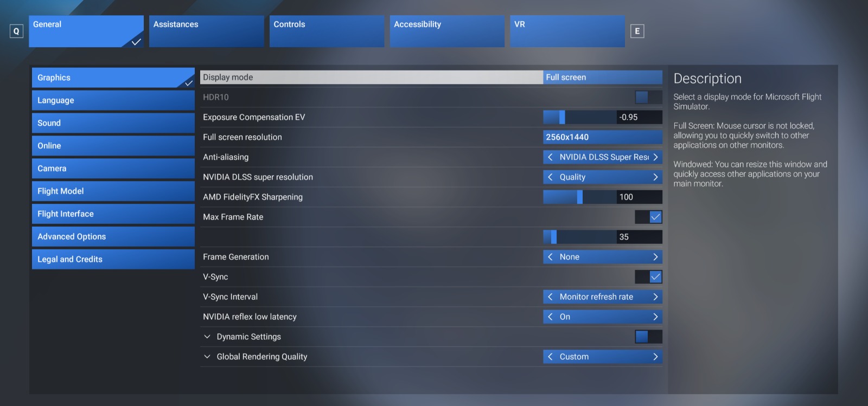Click left arrow for Frame Generation
The width and height of the screenshot is (868, 406).
(550, 257)
